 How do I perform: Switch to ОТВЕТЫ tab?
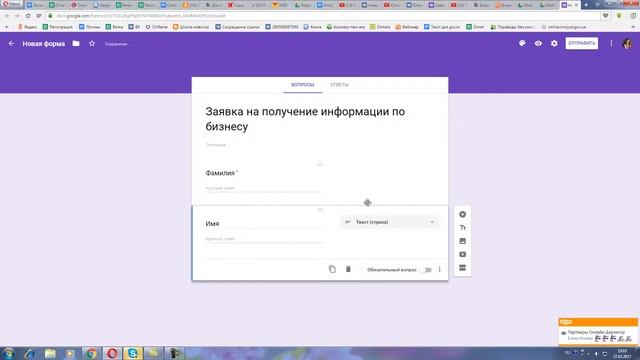pos(339,85)
